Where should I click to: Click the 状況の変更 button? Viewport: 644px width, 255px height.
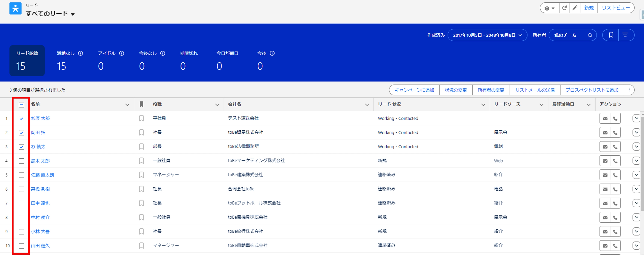coord(455,90)
